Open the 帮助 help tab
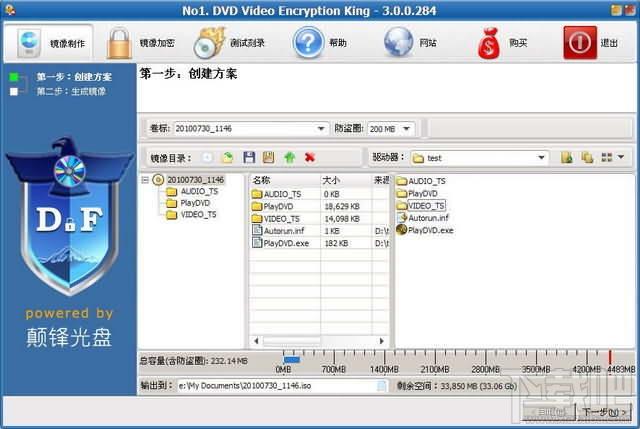The image size is (640, 429). point(320,43)
